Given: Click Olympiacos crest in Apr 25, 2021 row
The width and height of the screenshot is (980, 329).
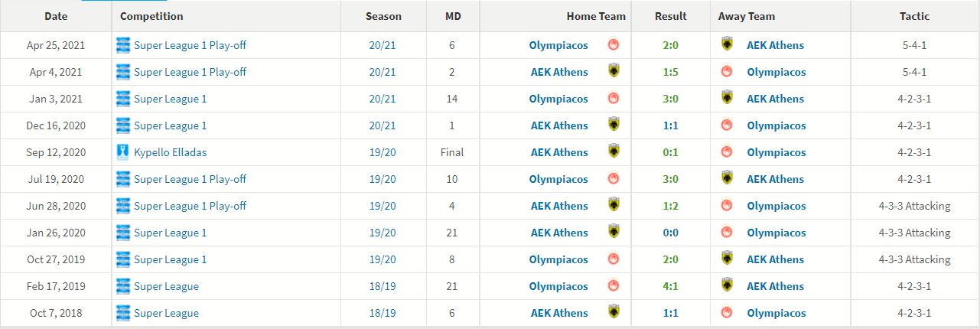Looking at the screenshot, I should [x=614, y=45].
